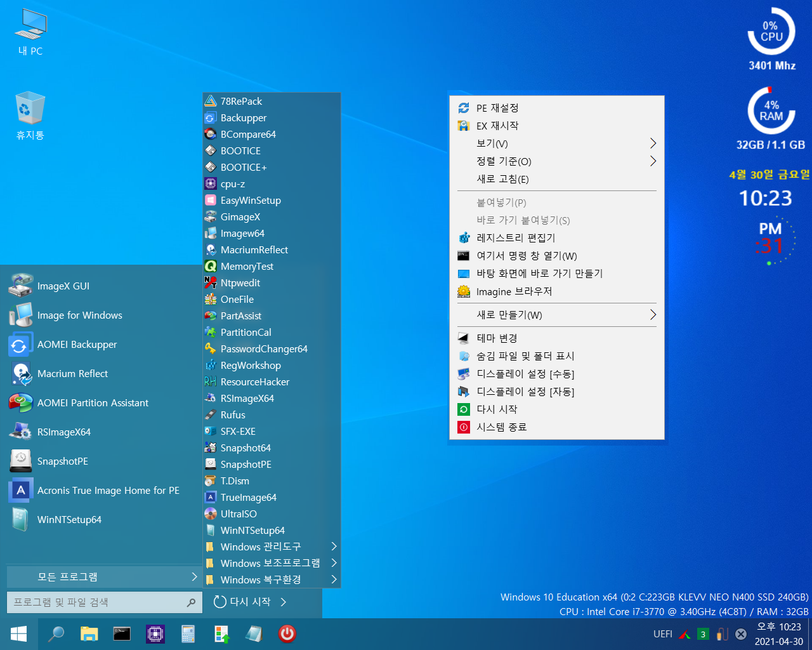Screen dimensions: 812x650
Task: Open Backupper in the program list
Action: [272, 118]
